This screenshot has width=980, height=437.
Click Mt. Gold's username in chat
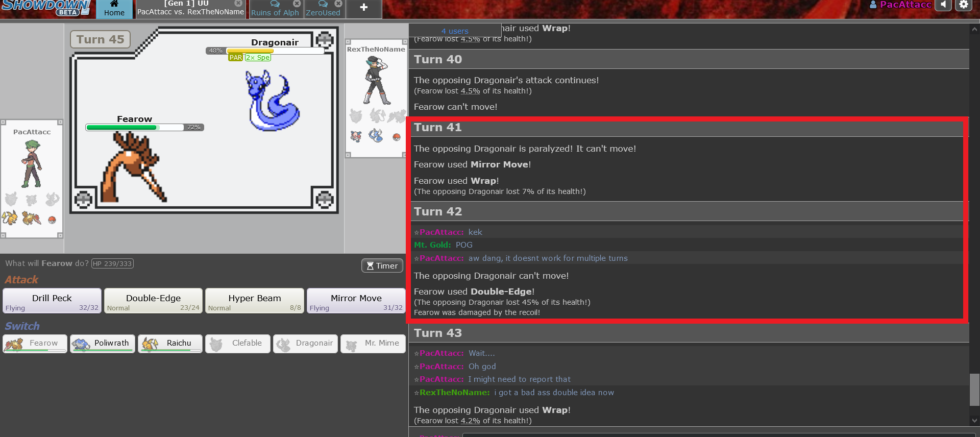click(x=432, y=245)
